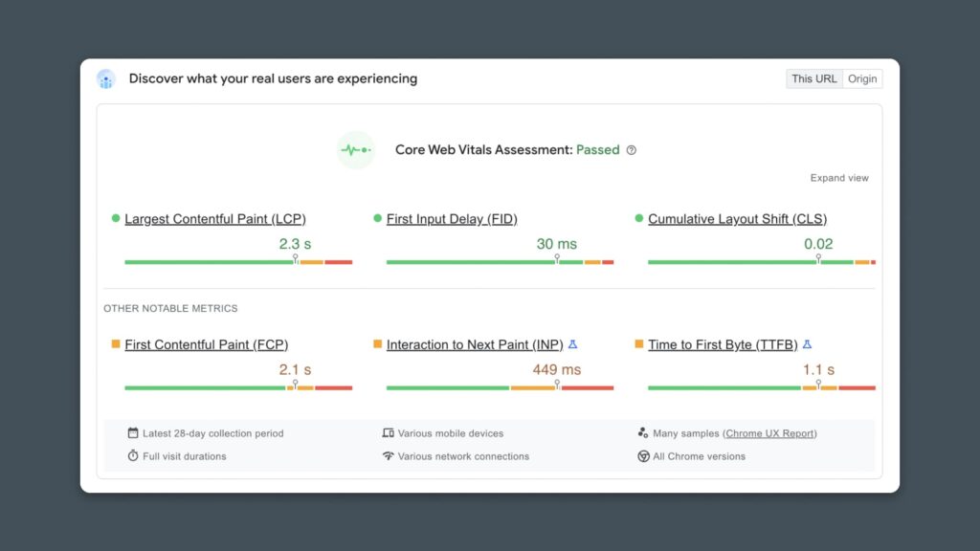Click the Wi-Fi icon for network connections

tap(388, 456)
